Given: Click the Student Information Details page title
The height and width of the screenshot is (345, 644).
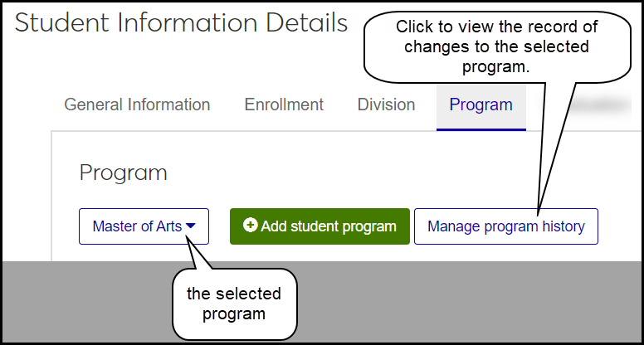Looking at the screenshot, I should 181,23.
